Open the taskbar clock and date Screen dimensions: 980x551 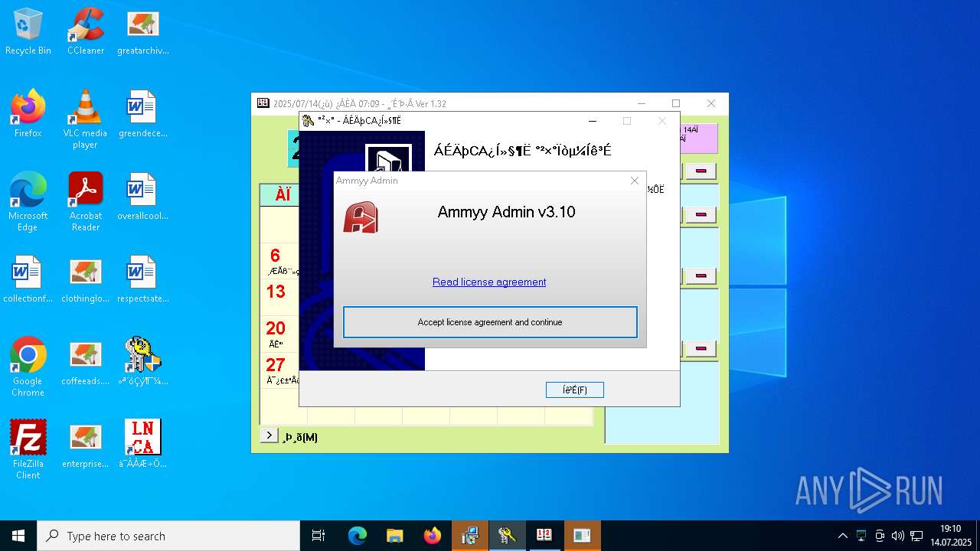click(950, 536)
